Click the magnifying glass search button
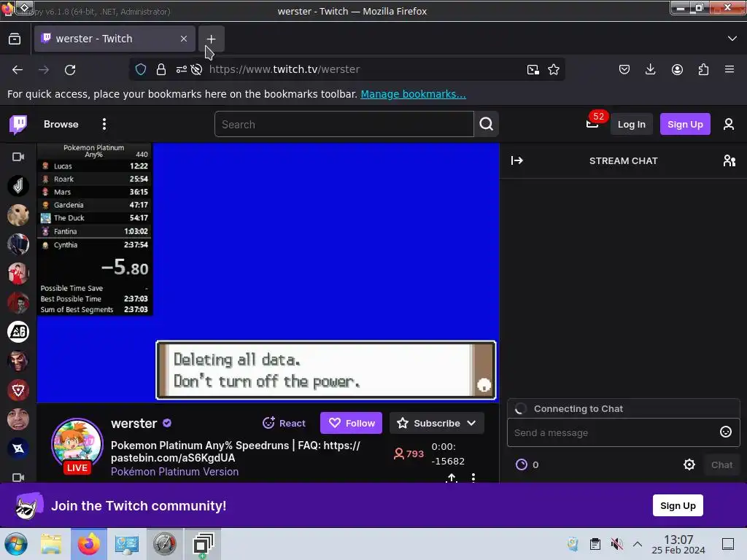747x560 pixels. click(x=487, y=124)
